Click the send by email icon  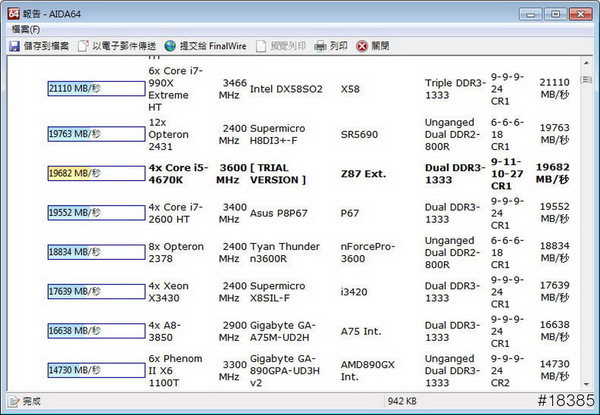pos(83,46)
